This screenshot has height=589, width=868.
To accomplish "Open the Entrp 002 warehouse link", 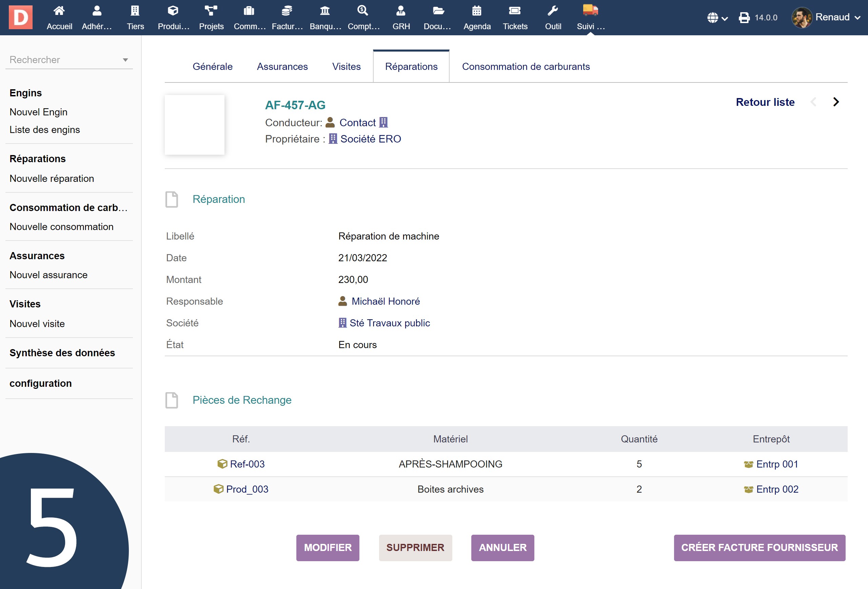I will (x=777, y=489).
